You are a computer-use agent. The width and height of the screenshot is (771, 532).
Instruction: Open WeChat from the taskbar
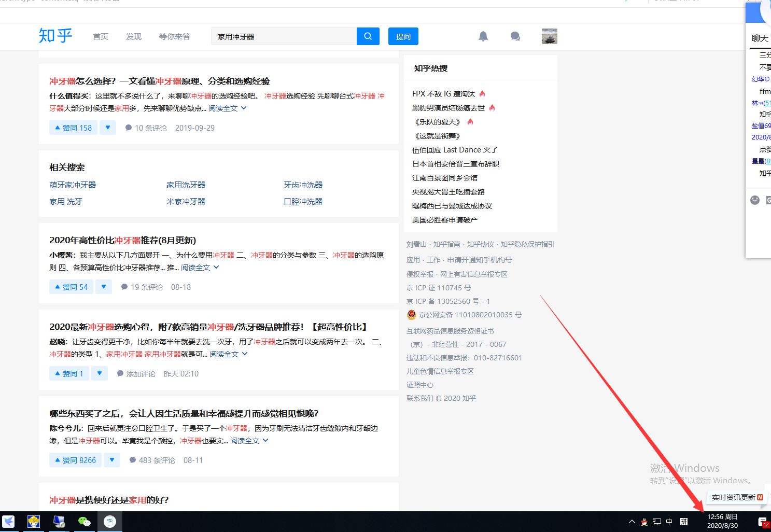84,522
